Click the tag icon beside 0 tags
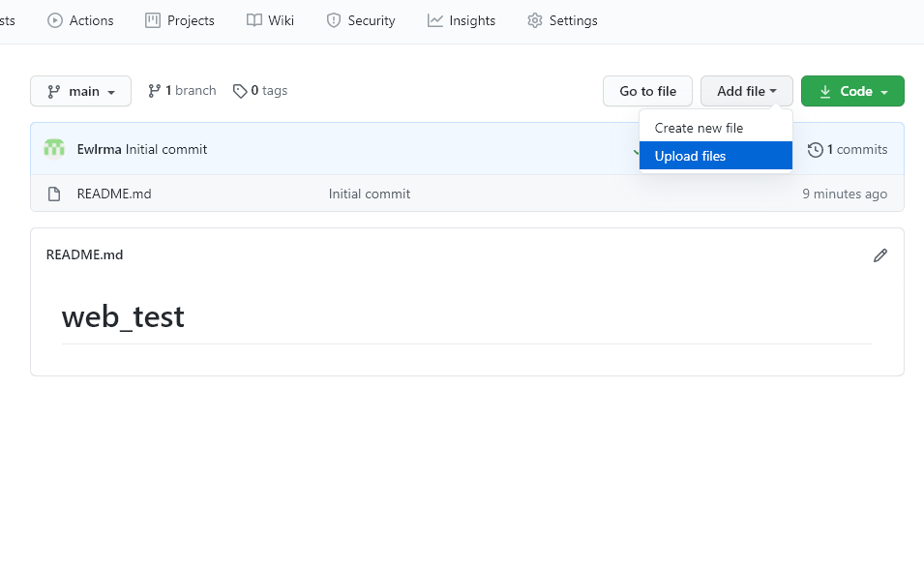924x568 pixels. [x=240, y=91]
